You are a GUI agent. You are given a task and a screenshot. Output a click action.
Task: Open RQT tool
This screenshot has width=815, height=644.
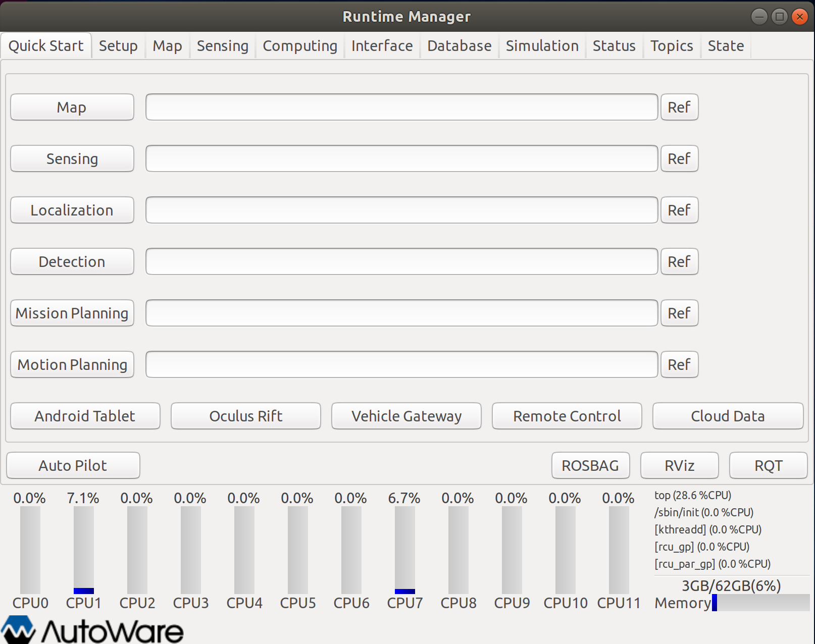[768, 465]
